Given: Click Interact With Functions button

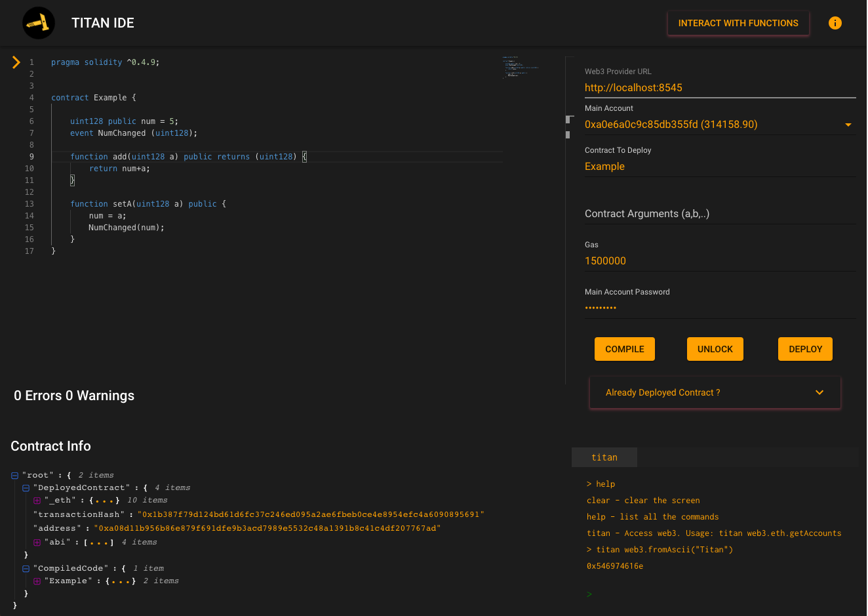Looking at the screenshot, I should tap(738, 23).
